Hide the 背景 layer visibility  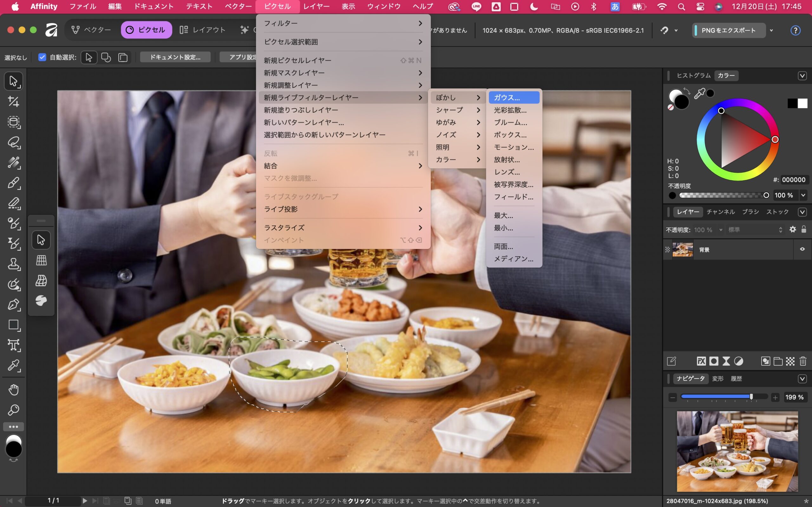point(802,249)
